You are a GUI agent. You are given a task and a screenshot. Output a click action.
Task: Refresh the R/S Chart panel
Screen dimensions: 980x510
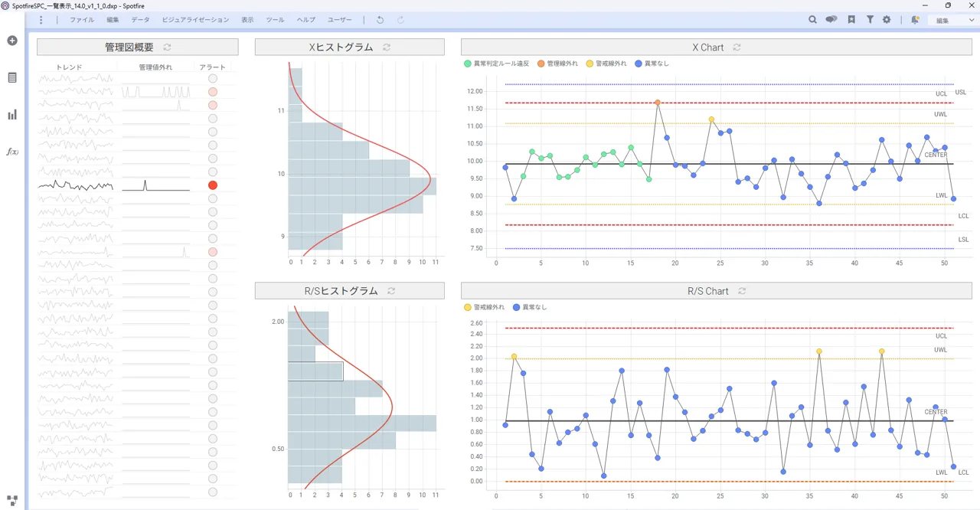[742, 291]
